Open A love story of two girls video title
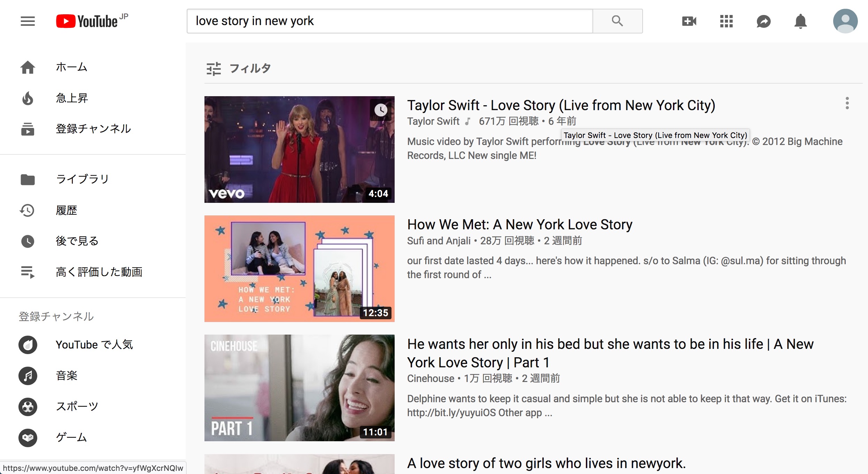Viewport: 868px width, 474px height. 547,464
